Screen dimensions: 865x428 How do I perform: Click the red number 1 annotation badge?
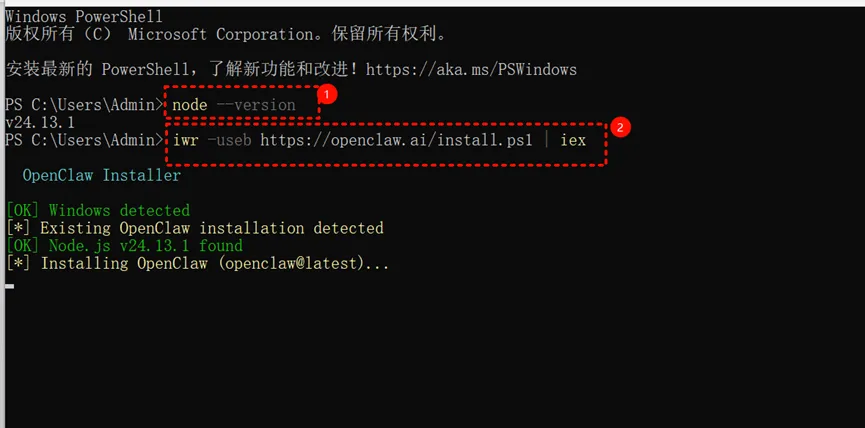point(325,95)
